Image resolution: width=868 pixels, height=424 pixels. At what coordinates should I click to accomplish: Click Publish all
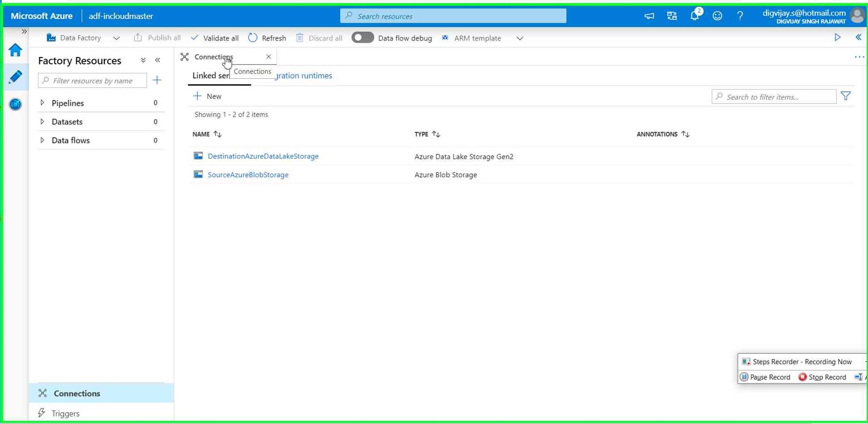(157, 38)
